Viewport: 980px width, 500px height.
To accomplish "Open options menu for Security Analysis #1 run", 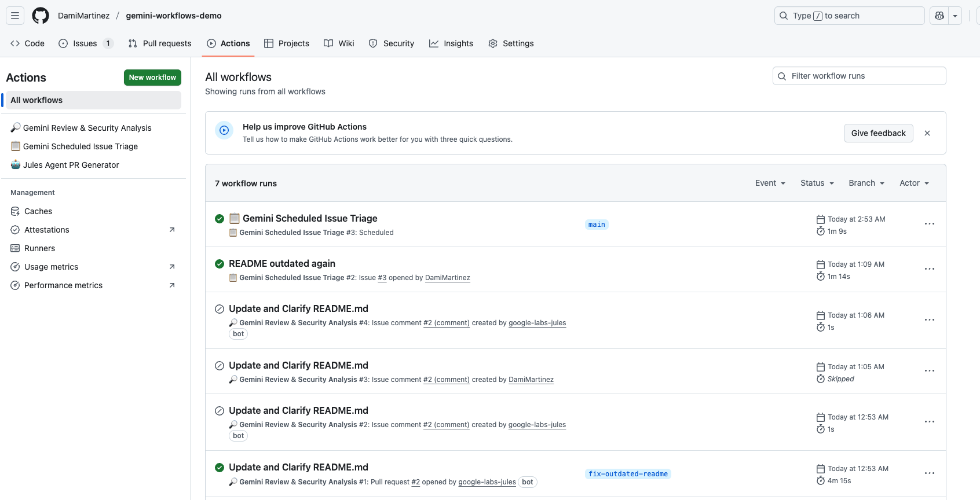I will (930, 473).
